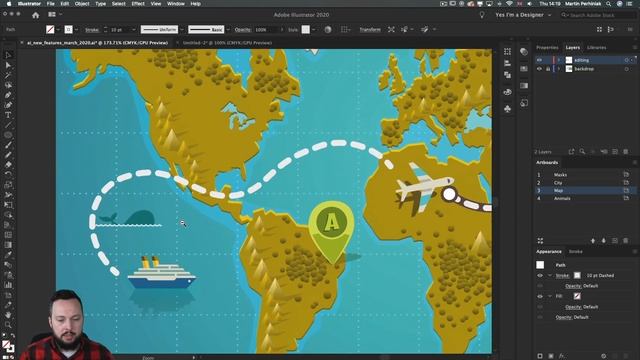The image size is (640, 360).
Task: Select the Zoom tool in toolbar
Action: (x=8, y=325)
